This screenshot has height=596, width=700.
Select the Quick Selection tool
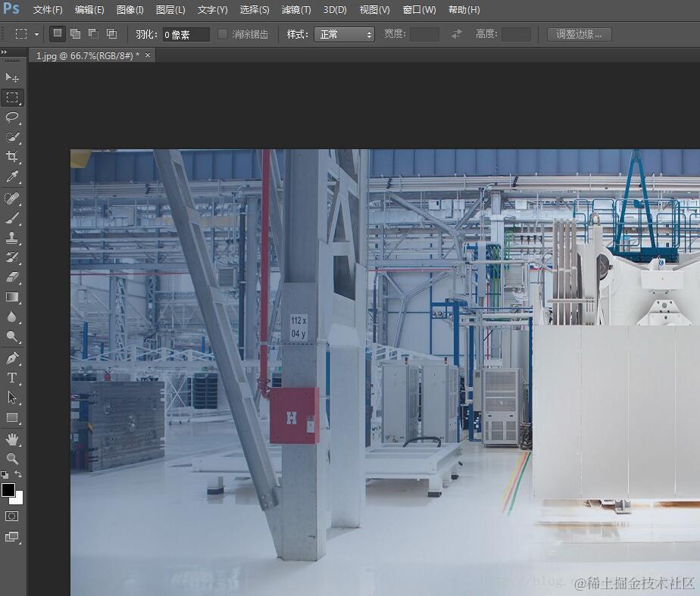[12, 136]
